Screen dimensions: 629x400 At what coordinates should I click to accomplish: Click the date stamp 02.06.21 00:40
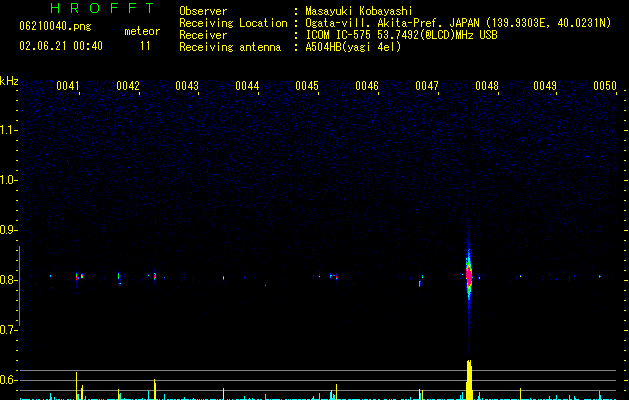[x=61, y=46]
